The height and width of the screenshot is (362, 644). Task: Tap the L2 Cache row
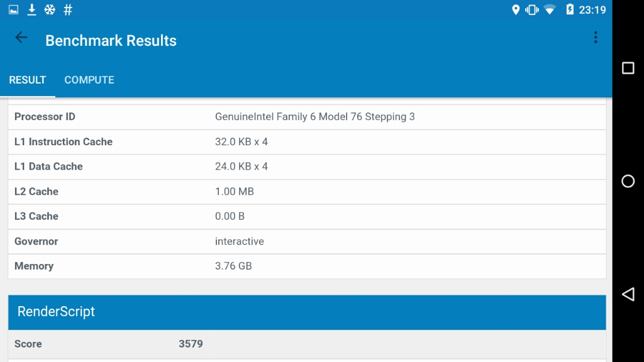click(x=307, y=192)
